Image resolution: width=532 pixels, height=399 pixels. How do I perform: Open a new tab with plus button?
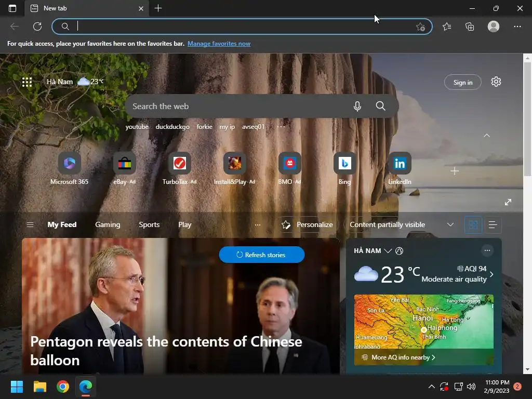point(158,8)
